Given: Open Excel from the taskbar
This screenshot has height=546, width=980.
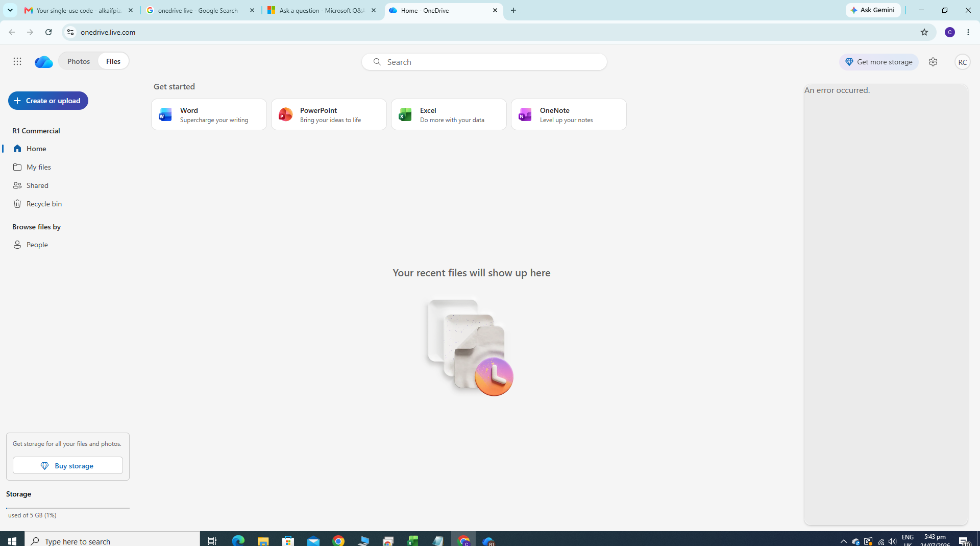Looking at the screenshot, I should [x=413, y=540].
